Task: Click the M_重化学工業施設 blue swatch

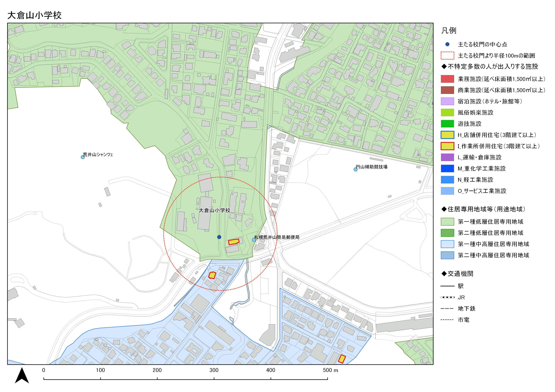Action: 447,168
